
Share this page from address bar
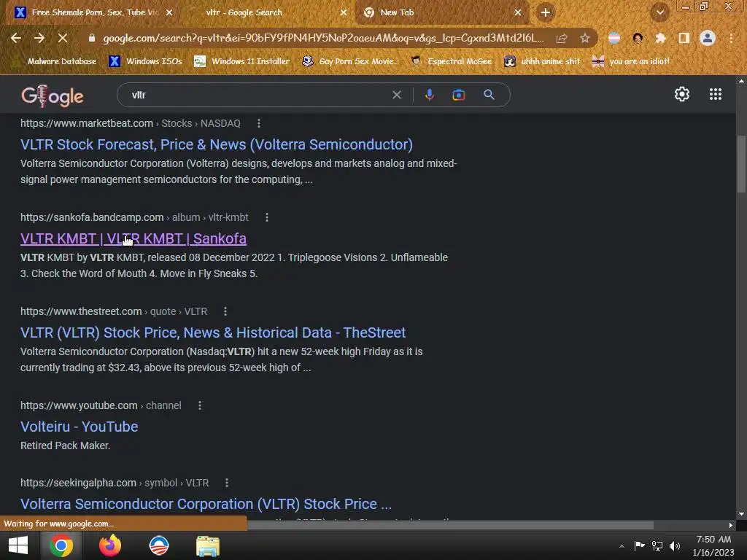pyautogui.click(x=562, y=39)
